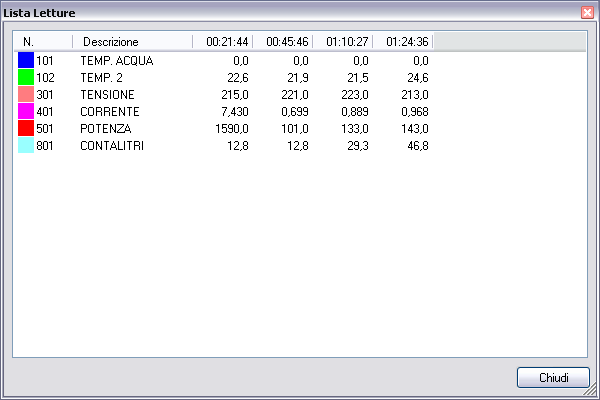The image size is (600, 400).
Task: Select the magenta swatch for CORRENTE
Action: pyautogui.click(x=26, y=112)
